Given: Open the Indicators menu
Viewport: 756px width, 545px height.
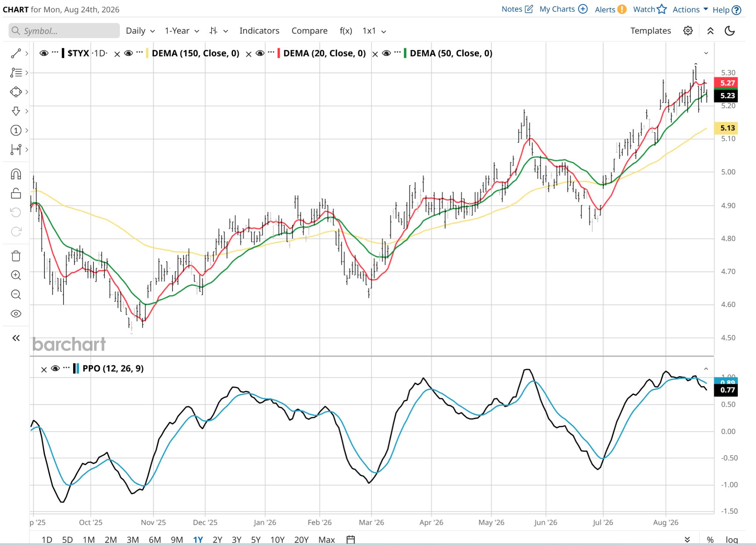Looking at the screenshot, I should [259, 31].
